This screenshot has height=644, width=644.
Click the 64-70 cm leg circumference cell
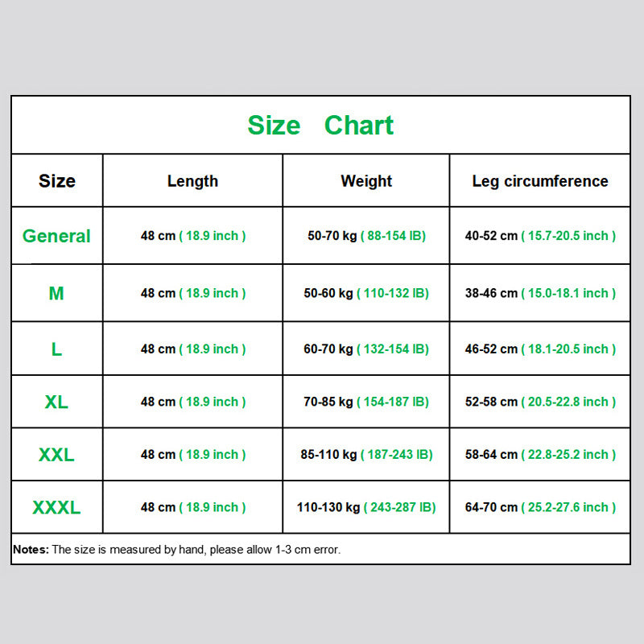[x=540, y=507]
